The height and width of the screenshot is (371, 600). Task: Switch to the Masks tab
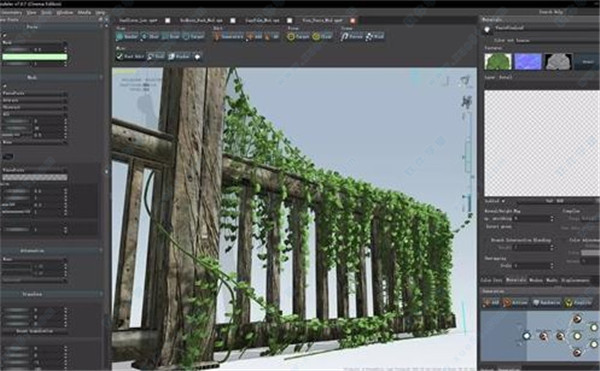click(552, 280)
